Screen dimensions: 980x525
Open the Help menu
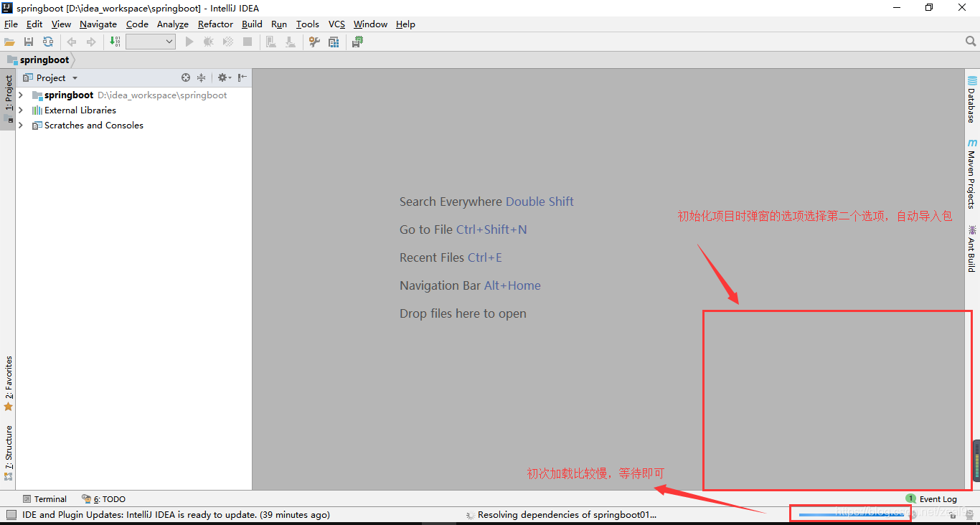click(x=405, y=24)
